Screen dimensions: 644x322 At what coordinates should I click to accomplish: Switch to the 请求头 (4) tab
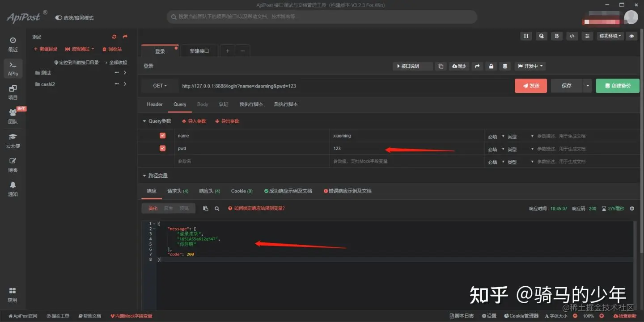[178, 191]
